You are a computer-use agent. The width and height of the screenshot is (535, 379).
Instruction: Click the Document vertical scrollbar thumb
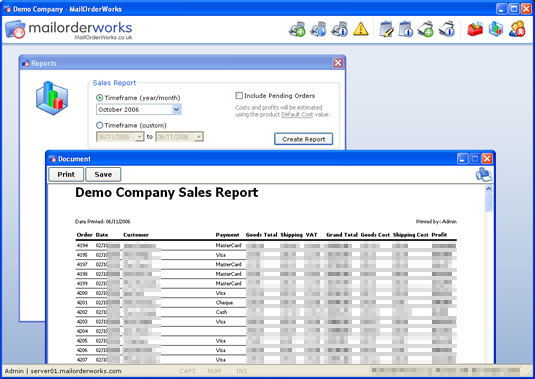tap(489, 202)
